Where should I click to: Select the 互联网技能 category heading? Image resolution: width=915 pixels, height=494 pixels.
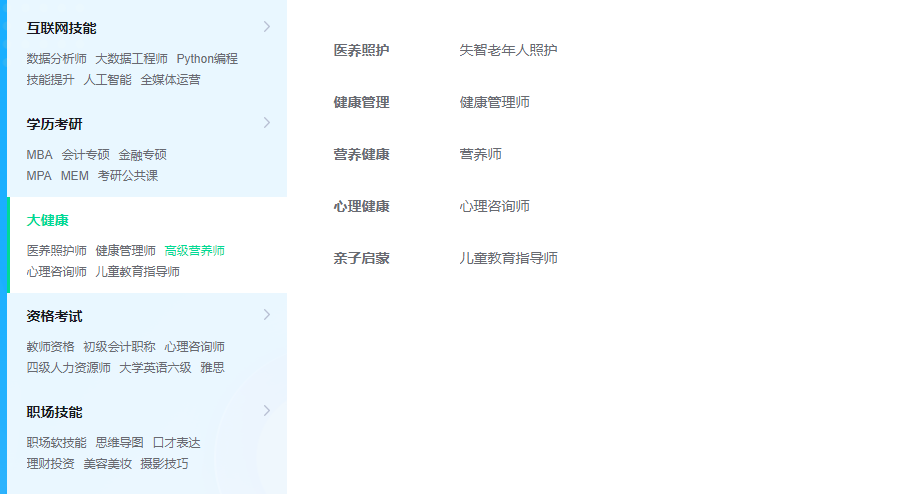click(x=61, y=28)
